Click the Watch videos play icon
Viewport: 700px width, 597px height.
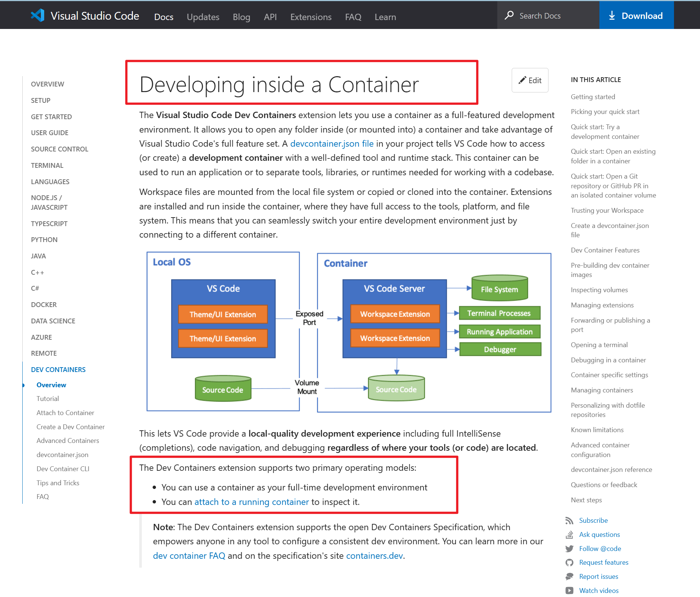point(569,590)
